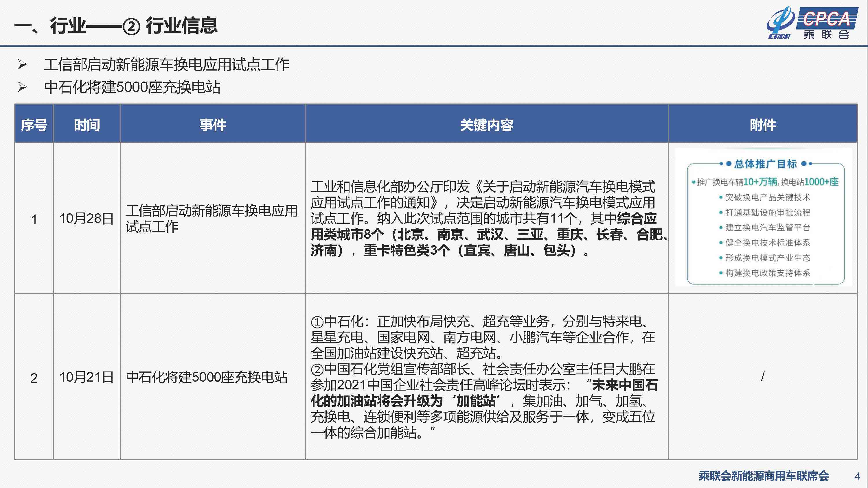Select row number 1 cell
The height and width of the screenshot is (488, 868).
tap(34, 218)
